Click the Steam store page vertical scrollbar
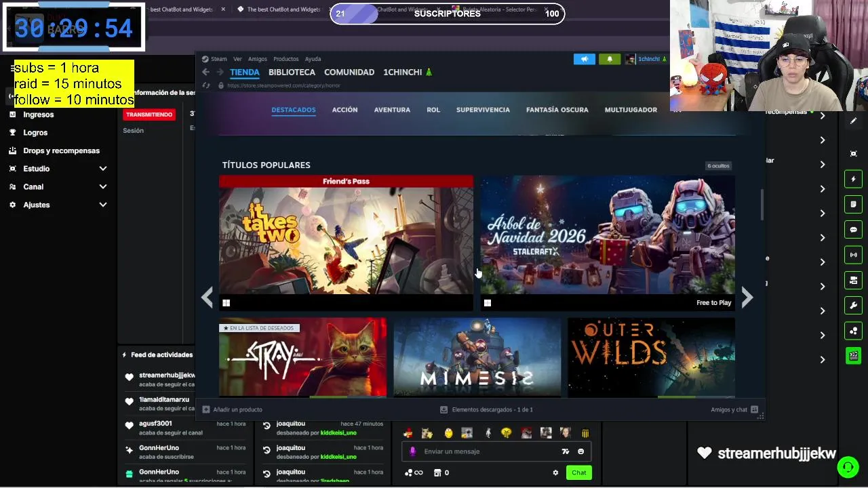 (x=762, y=204)
